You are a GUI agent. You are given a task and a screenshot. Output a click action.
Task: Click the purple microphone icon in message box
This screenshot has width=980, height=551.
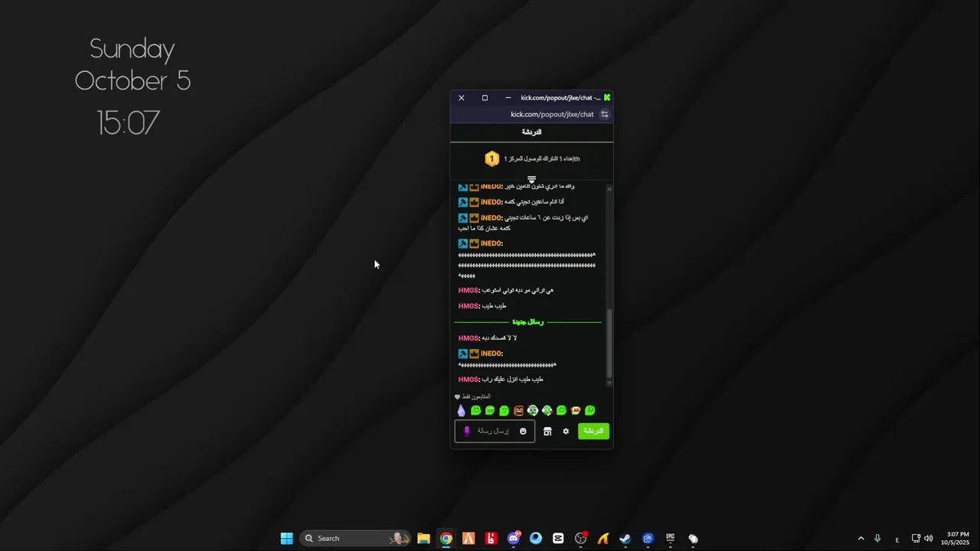pos(466,432)
